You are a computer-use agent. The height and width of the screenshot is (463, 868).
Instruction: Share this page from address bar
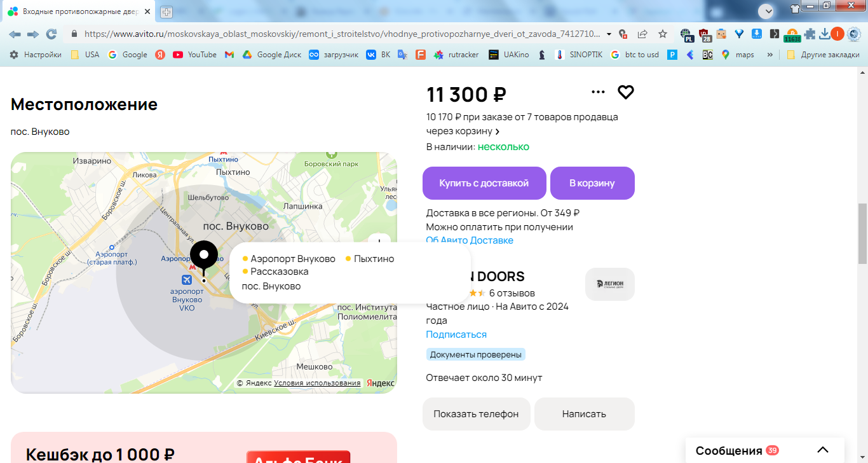click(642, 34)
